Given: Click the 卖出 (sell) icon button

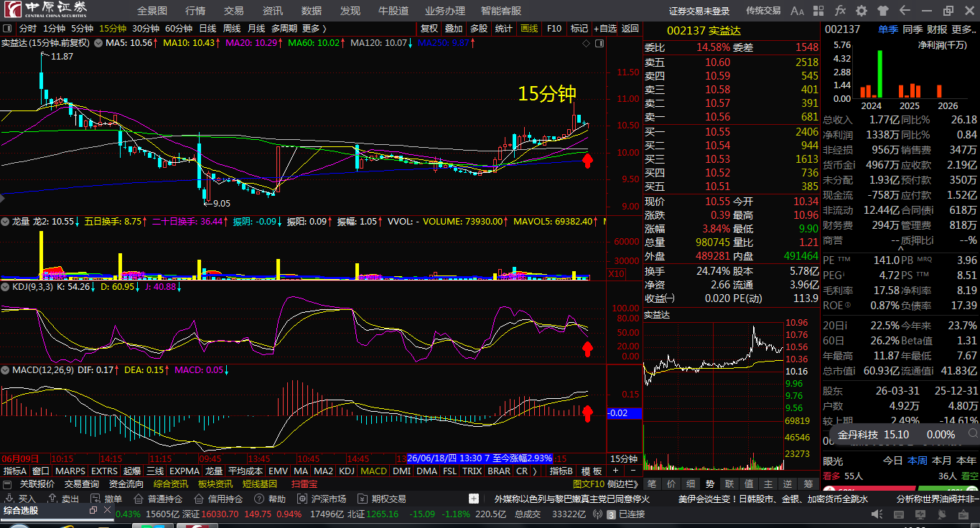Looking at the screenshot, I should coord(64,499).
